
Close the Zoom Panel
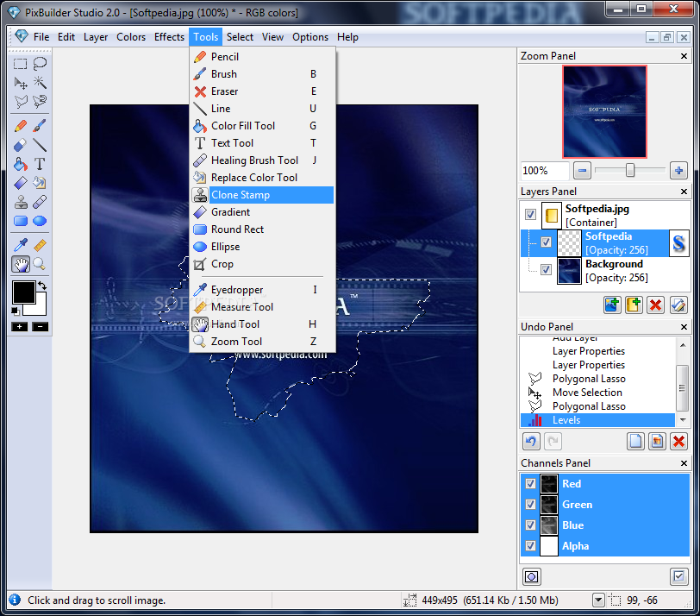coord(684,56)
